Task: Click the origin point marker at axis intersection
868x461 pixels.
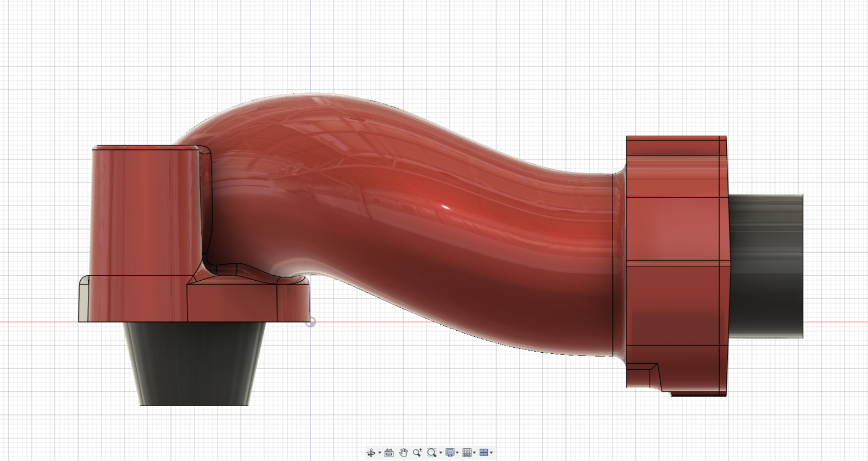Action: (x=310, y=322)
